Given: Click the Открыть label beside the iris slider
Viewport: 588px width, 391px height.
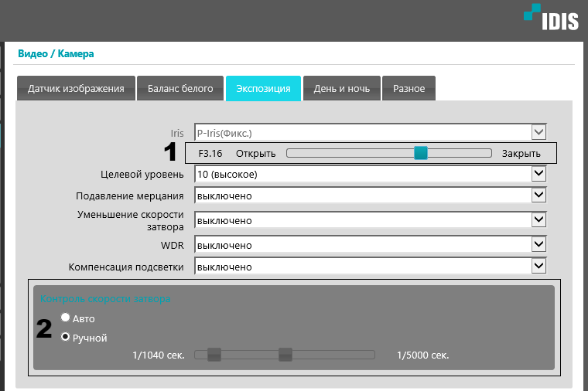Looking at the screenshot, I should point(255,154).
